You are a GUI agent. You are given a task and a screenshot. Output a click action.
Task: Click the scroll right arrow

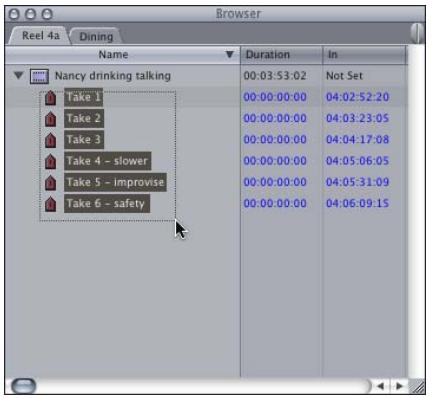click(x=398, y=386)
